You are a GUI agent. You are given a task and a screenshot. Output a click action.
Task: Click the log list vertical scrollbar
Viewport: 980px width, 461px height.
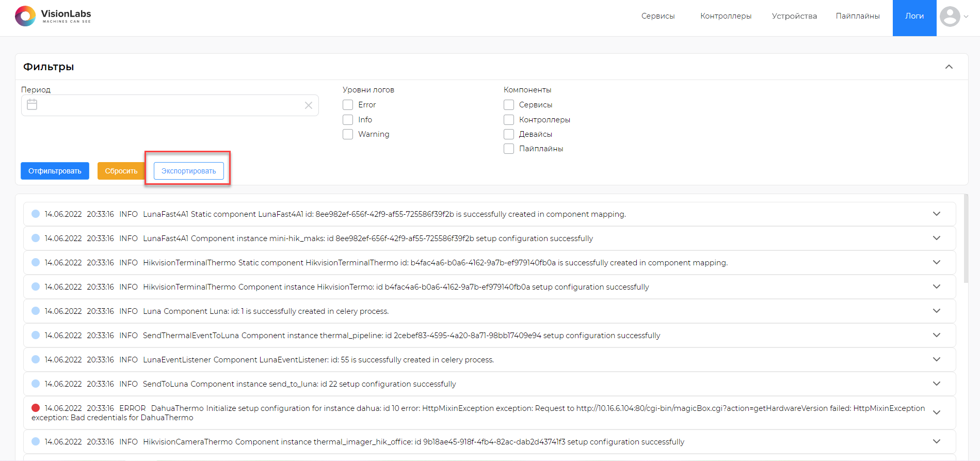tap(966, 239)
